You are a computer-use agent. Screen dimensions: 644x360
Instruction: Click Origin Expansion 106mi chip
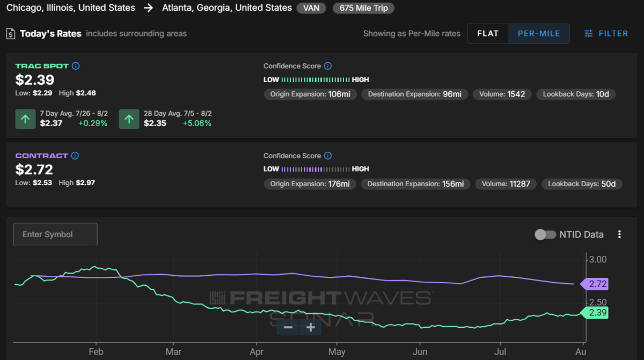pyautogui.click(x=310, y=94)
